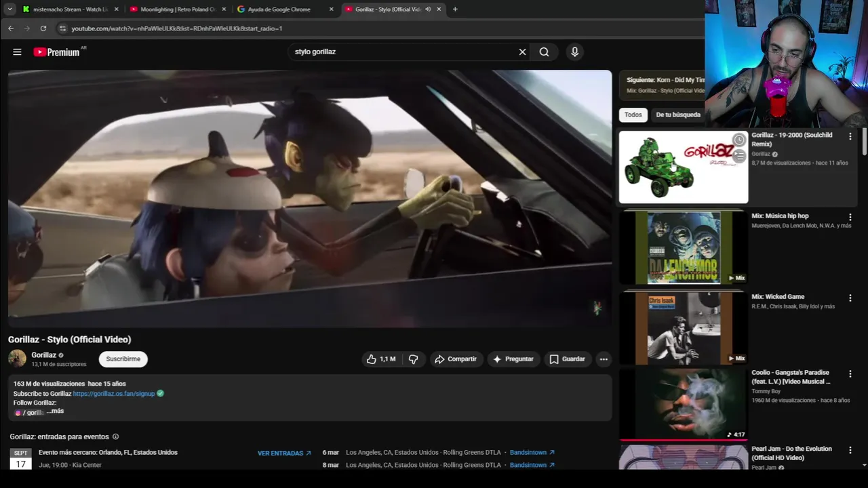Reload the page with refresh icon
The width and height of the screenshot is (868, 488).
(x=43, y=28)
